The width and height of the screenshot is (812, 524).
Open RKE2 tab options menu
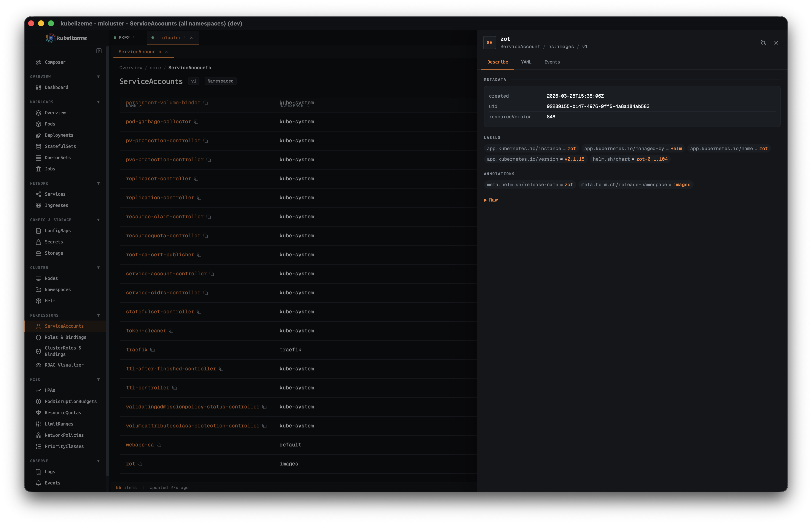[133, 38]
